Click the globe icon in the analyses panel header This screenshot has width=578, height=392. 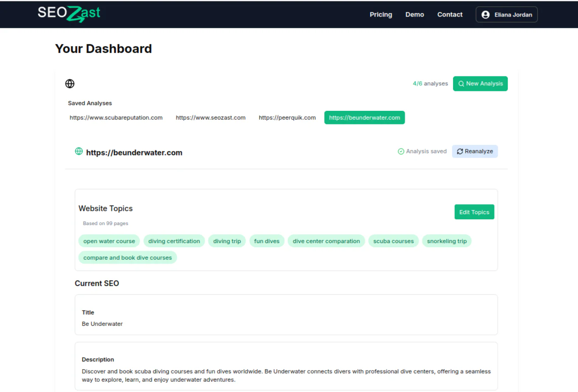click(x=69, y=84)
